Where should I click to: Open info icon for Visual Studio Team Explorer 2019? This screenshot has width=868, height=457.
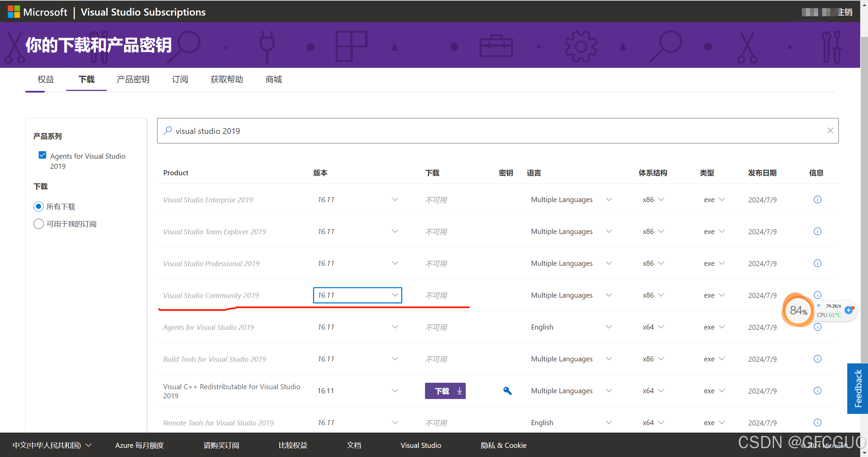tap(817, 231)
